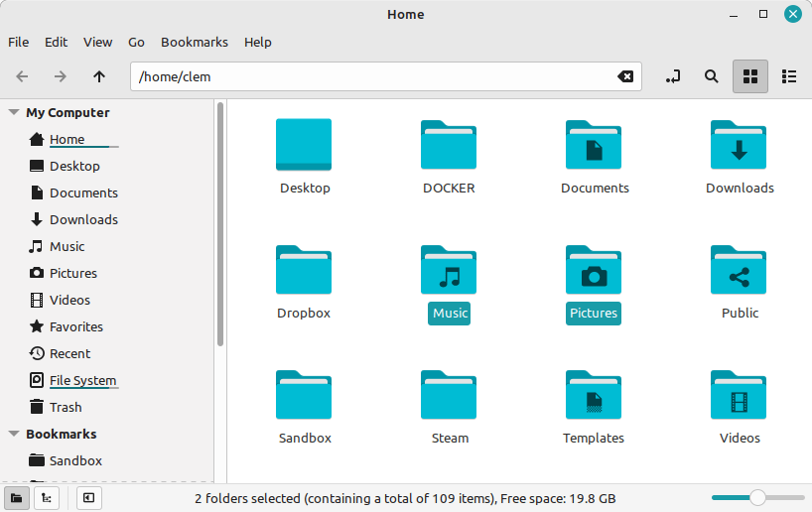Go up to the parent folder

(x=99, y=76)
